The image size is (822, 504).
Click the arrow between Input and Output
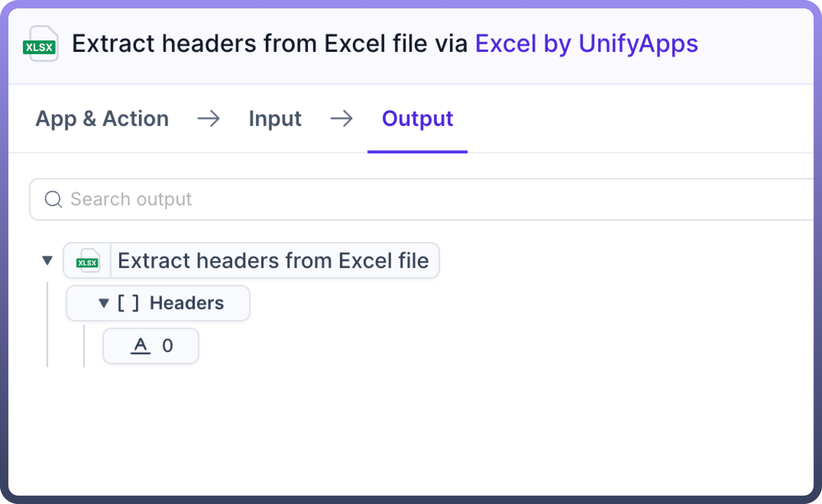[341, 119]
